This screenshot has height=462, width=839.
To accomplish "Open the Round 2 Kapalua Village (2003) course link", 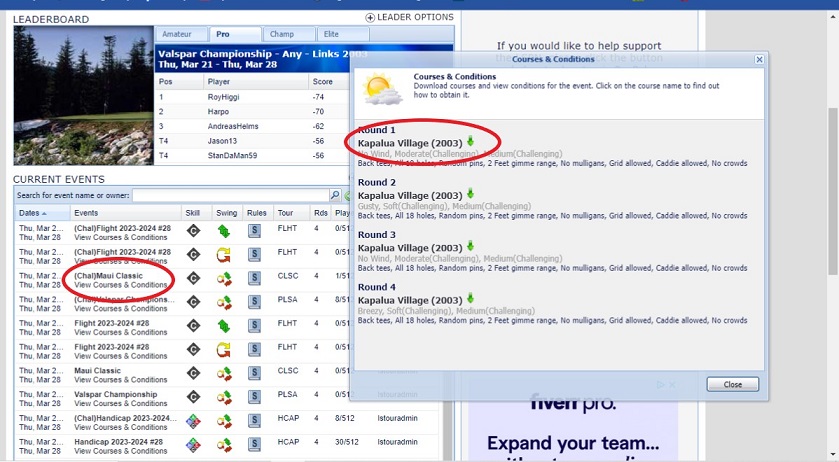I will point(410,195).
